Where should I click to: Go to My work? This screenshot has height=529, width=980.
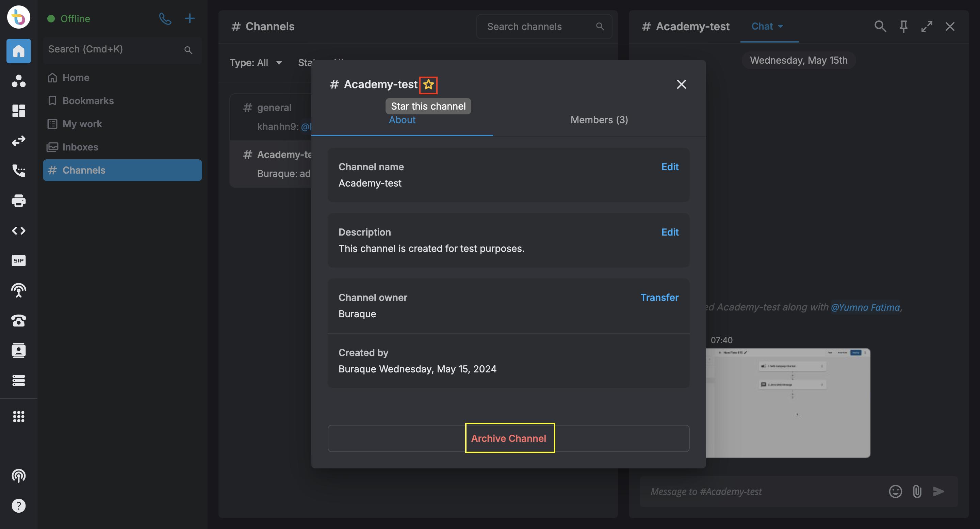122,124
